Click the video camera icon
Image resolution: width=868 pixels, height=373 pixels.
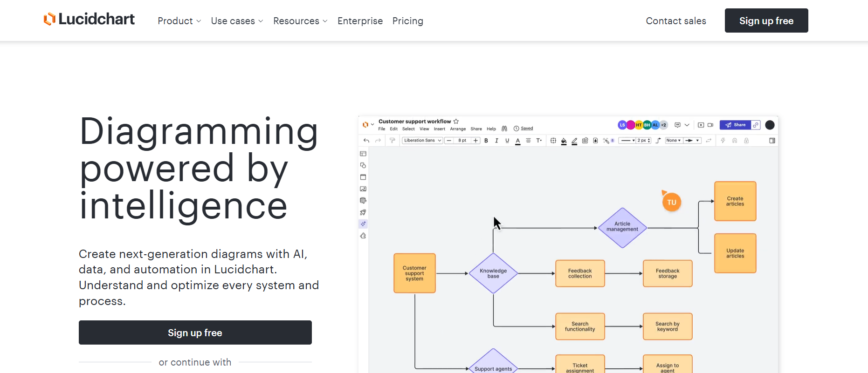coord(710,125)
